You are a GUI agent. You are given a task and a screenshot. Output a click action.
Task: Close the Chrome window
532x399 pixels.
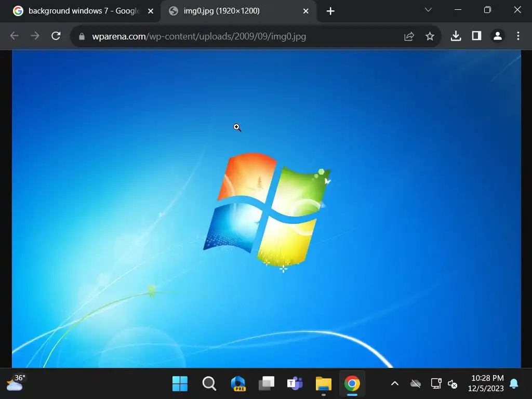(x=517, y=10)
